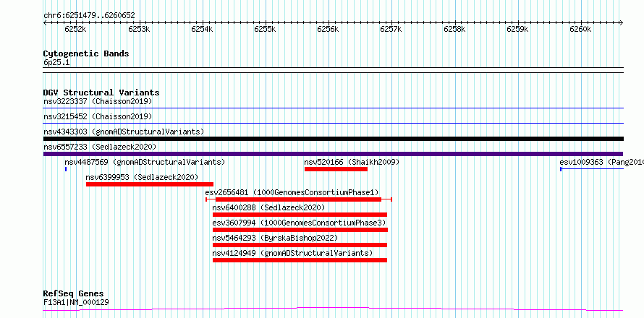Click the blue nsv3223337 variant line
The image size is (644, 318).
(x=333, y=108)
